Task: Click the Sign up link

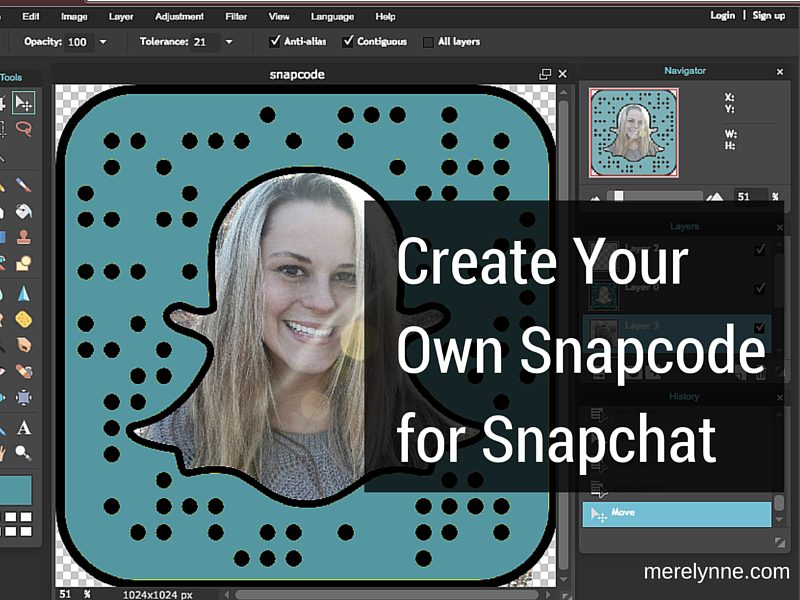Action: click(x=769, y=15)
